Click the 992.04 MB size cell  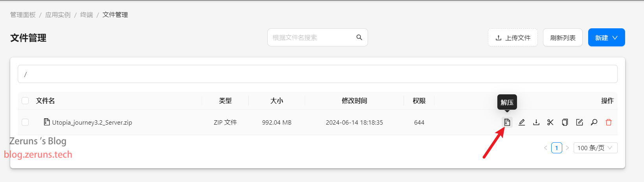click(x=277, y=122)
